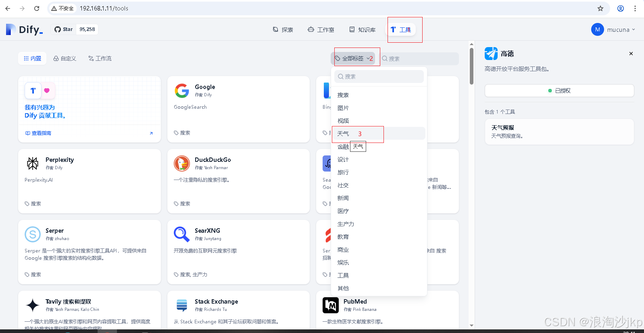Open the 天气预报 tool entry

point(559,132)
